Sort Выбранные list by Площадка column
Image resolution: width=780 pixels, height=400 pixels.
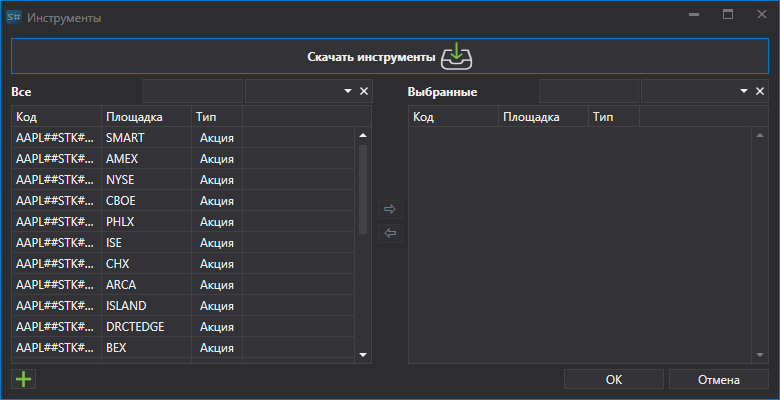(544, 117)
